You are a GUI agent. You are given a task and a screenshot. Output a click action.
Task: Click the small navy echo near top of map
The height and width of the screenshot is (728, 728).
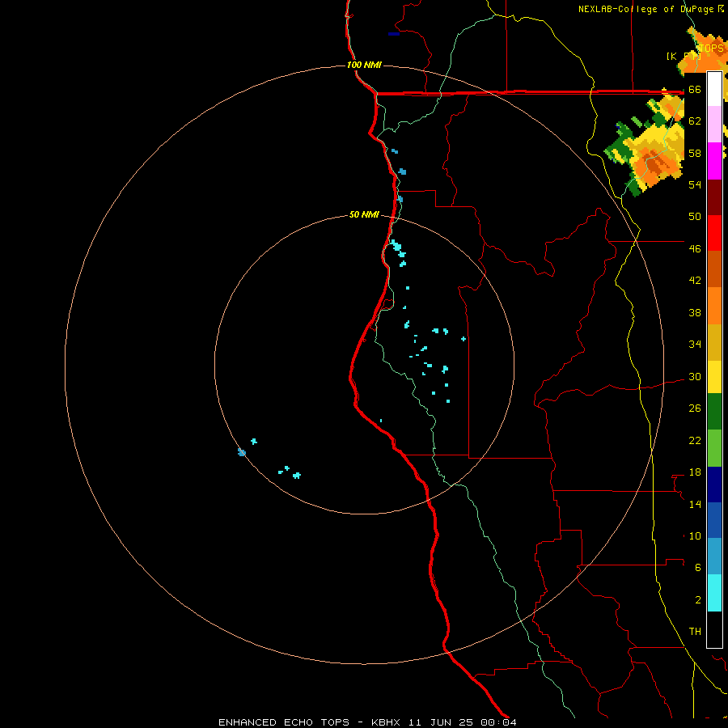(x=394, y=34)
